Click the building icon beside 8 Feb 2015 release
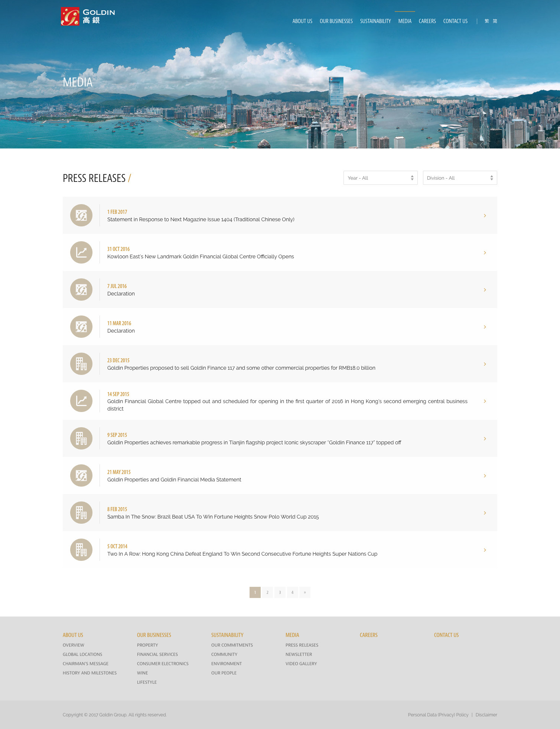This screenshot has width=560, height=729. [81, 513]
